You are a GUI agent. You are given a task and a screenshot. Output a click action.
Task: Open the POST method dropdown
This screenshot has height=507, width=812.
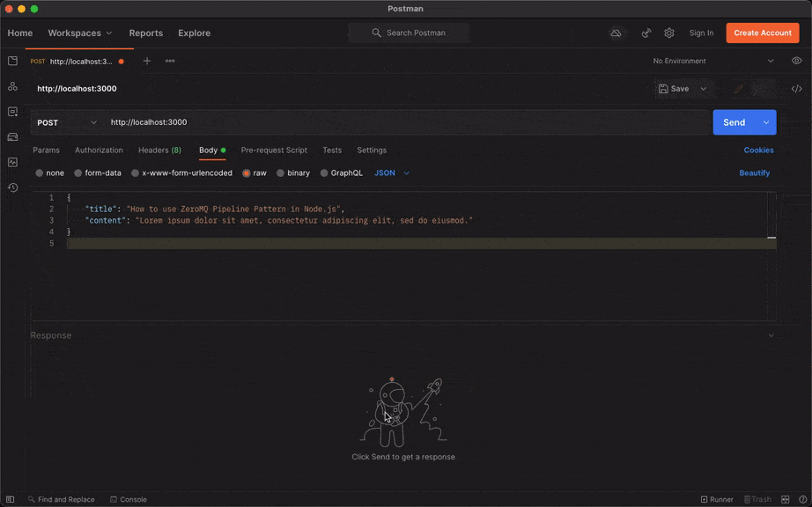click(67, 122)
